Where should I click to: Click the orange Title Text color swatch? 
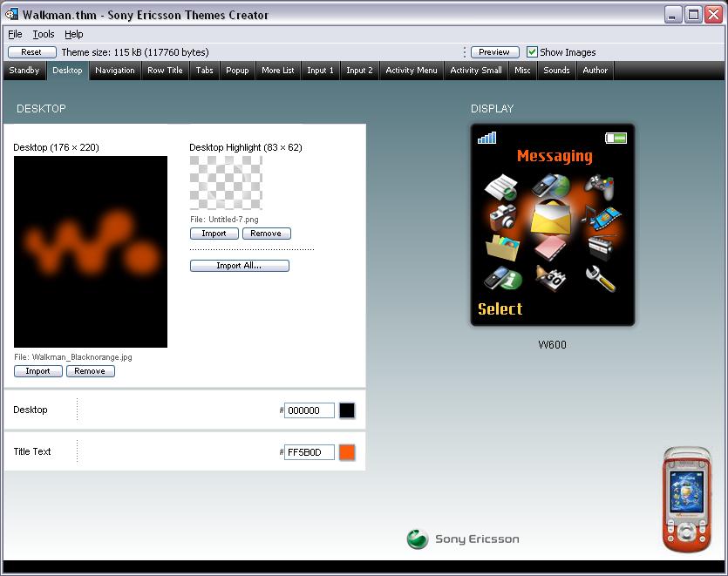pyautogui.click(x=347, y=452)
